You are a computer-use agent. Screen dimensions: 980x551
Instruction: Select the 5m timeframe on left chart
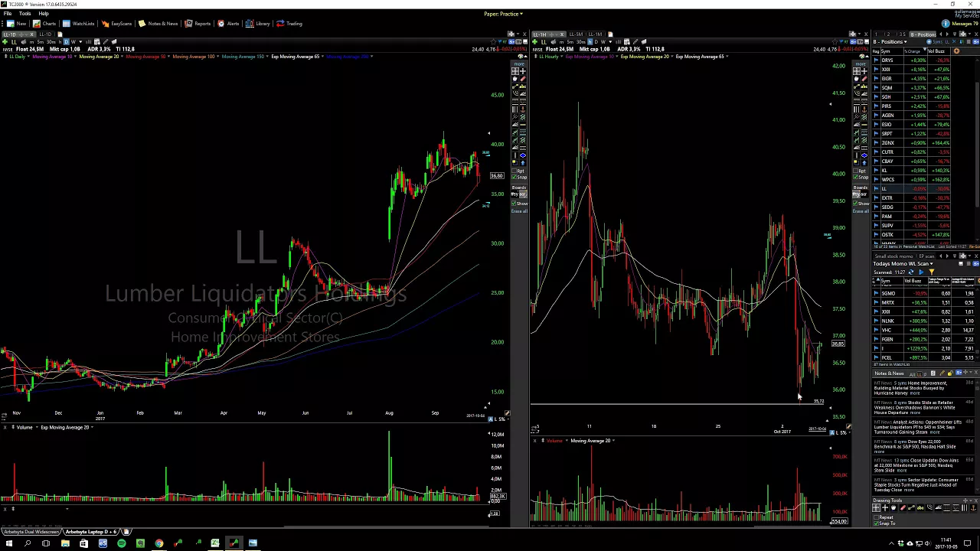point(41,42)
